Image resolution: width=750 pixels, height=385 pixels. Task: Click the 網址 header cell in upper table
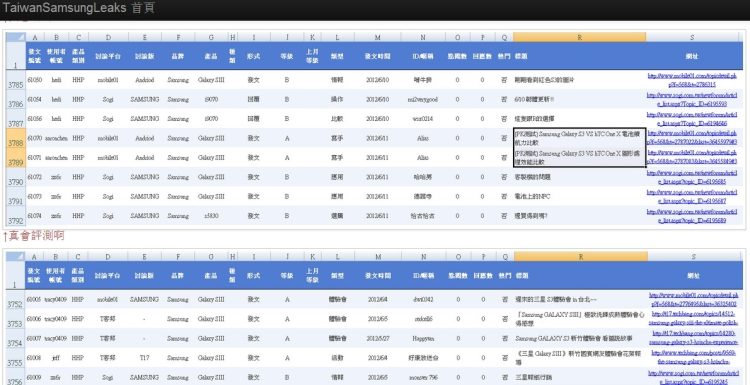tap(692, 56)
